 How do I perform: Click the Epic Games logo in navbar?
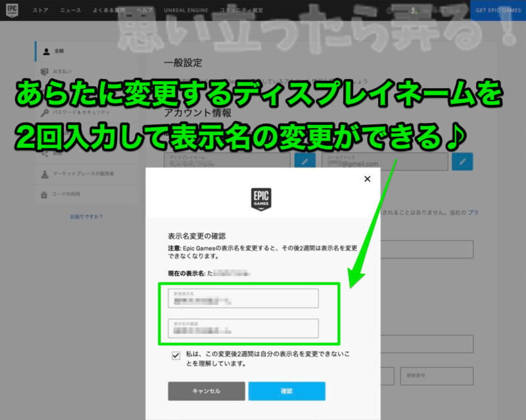(x=12, y=10)
